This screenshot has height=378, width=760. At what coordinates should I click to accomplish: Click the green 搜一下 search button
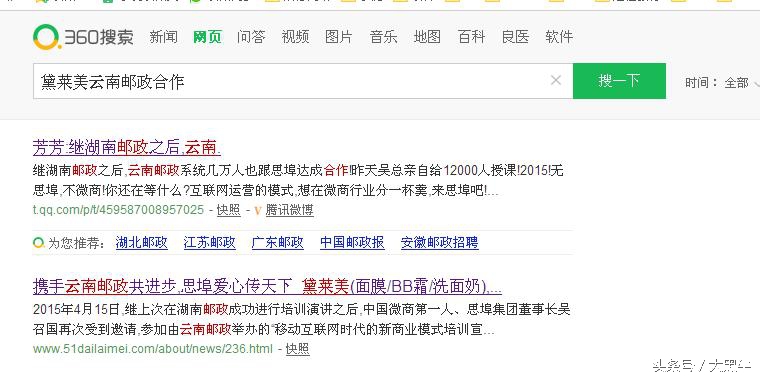point(619,81)
